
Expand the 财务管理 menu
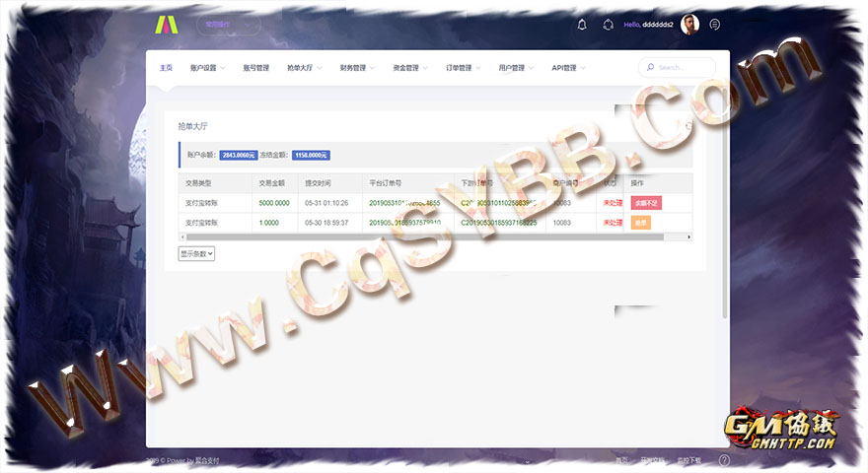click(357, 67)
